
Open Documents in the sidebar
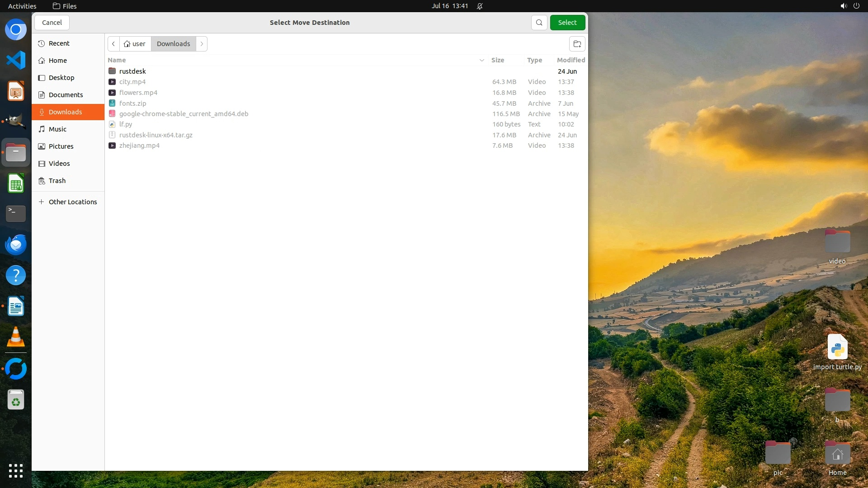coord(66,95)
